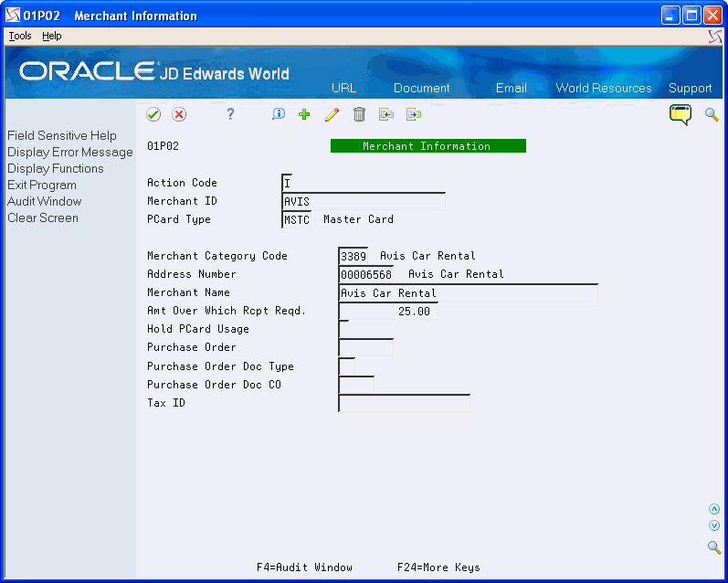
Task: Click Avis Car Rental beside category code
Action: [427, 256]
